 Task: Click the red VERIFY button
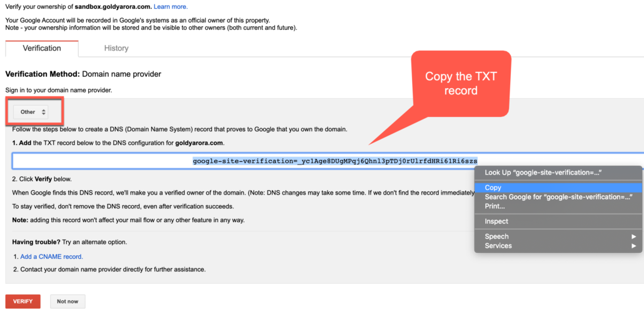tap(23, 301)
